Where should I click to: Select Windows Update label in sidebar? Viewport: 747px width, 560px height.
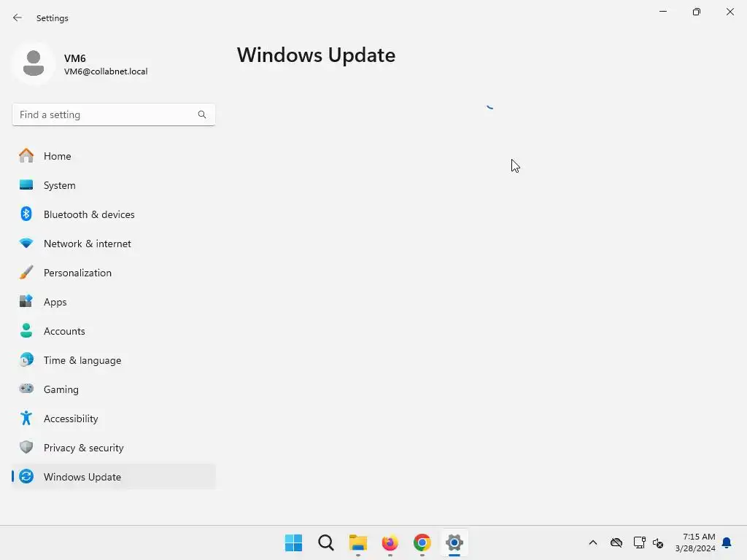82,477
